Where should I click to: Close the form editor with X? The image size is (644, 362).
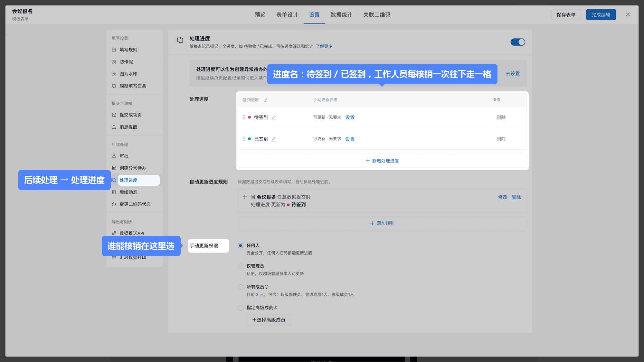(628, 14)
